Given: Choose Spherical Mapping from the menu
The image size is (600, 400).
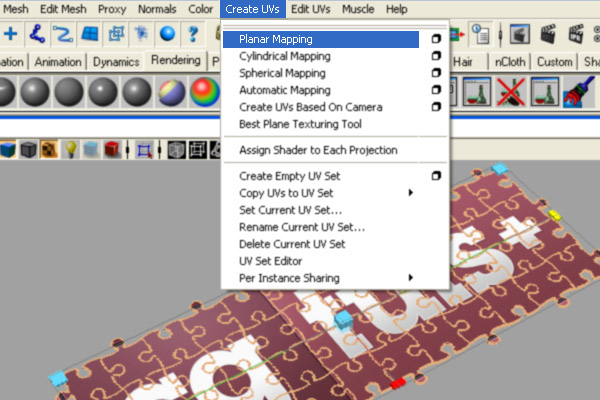Looking at the screenshot, I should (282, 73).
